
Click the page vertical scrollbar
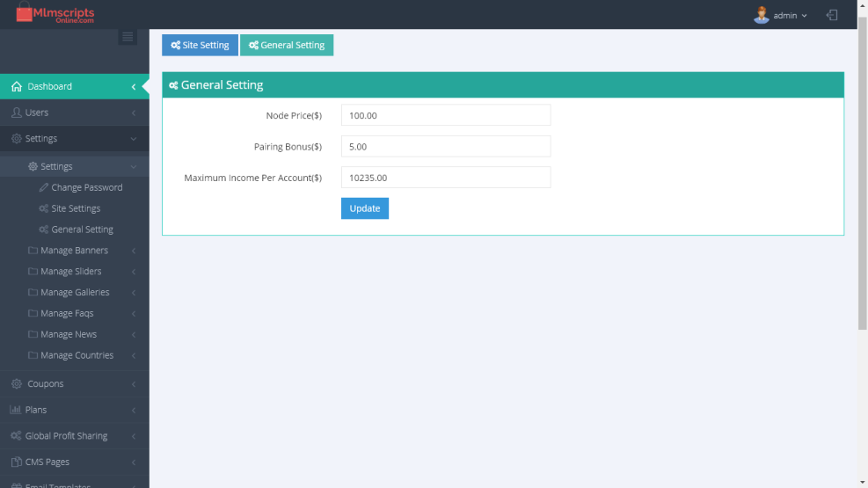862,176
